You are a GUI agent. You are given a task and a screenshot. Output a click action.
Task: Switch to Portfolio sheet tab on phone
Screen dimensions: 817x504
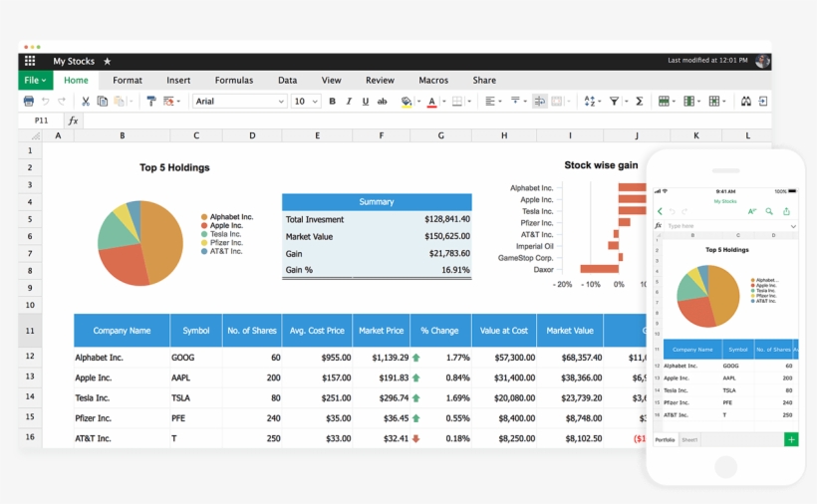click(665, 440)
